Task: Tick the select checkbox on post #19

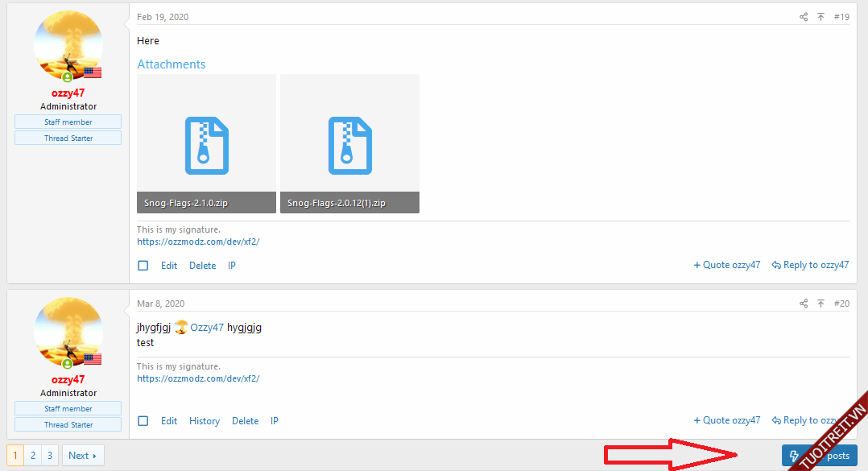Action: 143,266
